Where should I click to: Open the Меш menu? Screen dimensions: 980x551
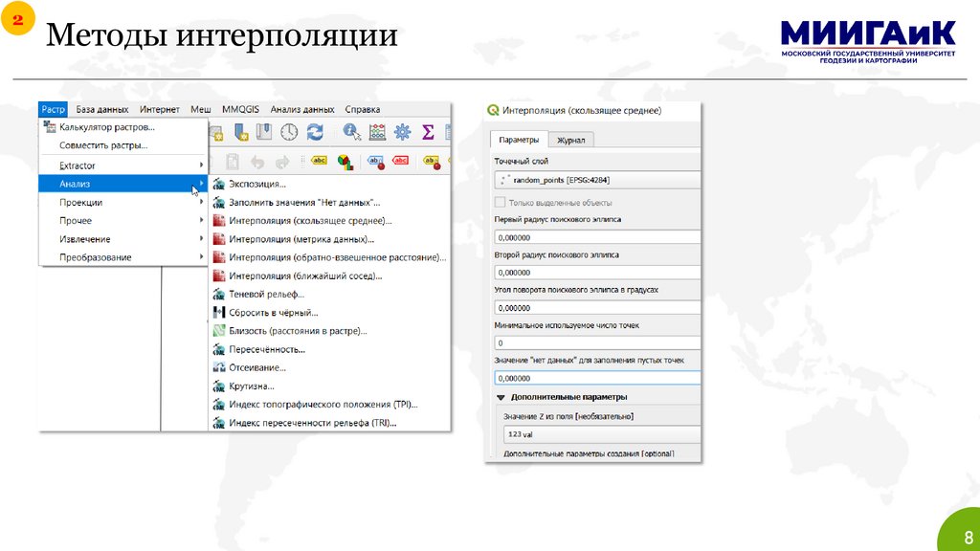point(201,109)
